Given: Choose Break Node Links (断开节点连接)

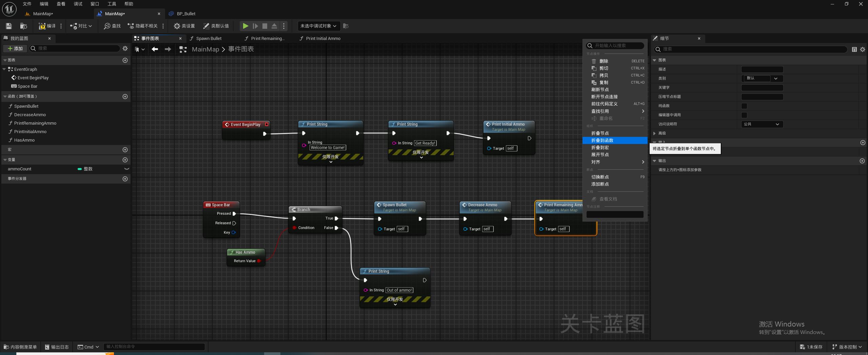Looking at the screenshot, I should point(615,97).
